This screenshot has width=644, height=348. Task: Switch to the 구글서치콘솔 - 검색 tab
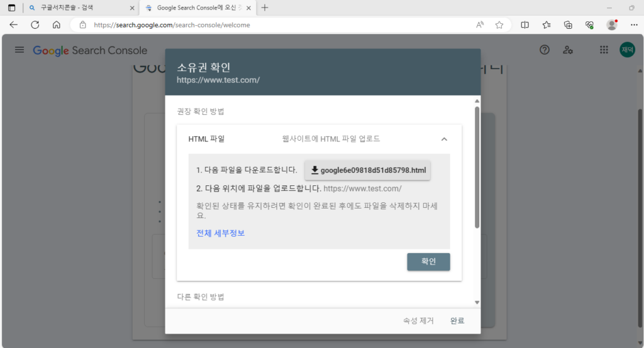coord(81,8)
